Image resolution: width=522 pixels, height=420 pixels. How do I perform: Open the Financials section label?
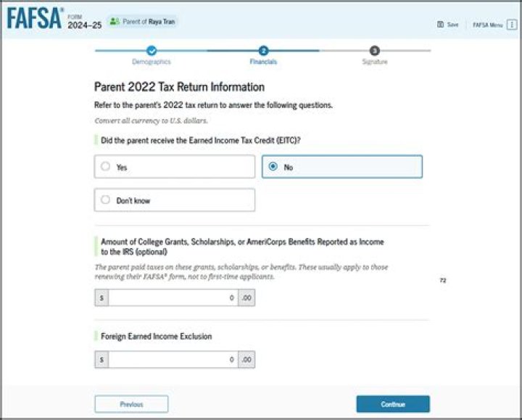click(263, 62)
